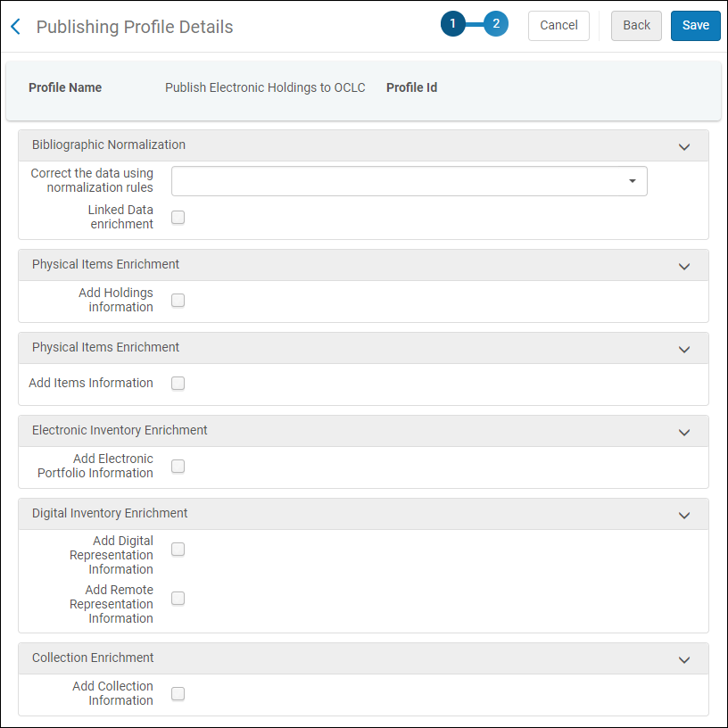This screenshot has height=728, width=728.
Task: Collapse the Digital Inventory Enrichment section
Action: pos(684,515)
